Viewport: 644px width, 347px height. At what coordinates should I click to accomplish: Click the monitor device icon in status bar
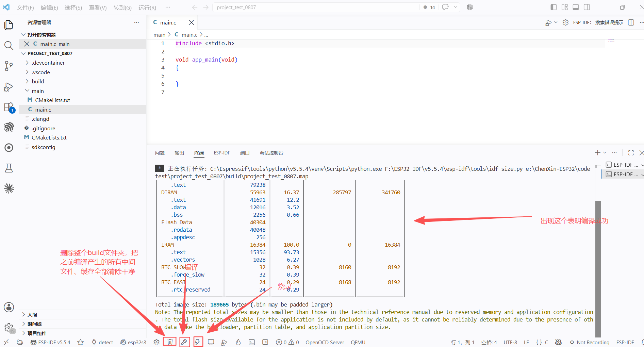(211, 342)
